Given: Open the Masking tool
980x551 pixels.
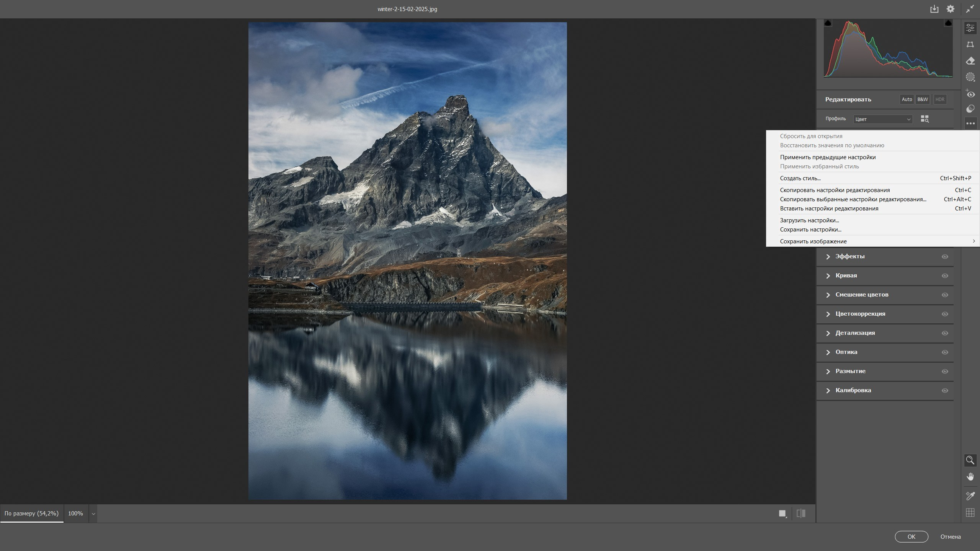Looking at the screenshot, I should (x=970, y=77).
